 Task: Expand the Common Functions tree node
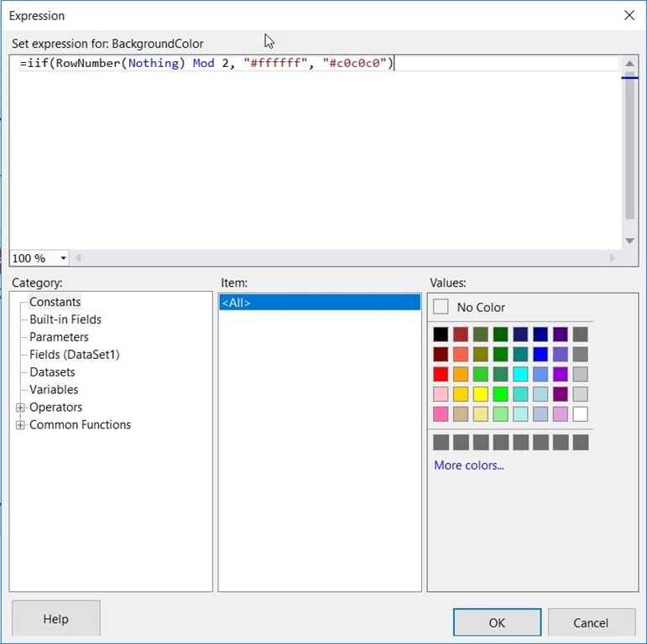tap(20, 424)
